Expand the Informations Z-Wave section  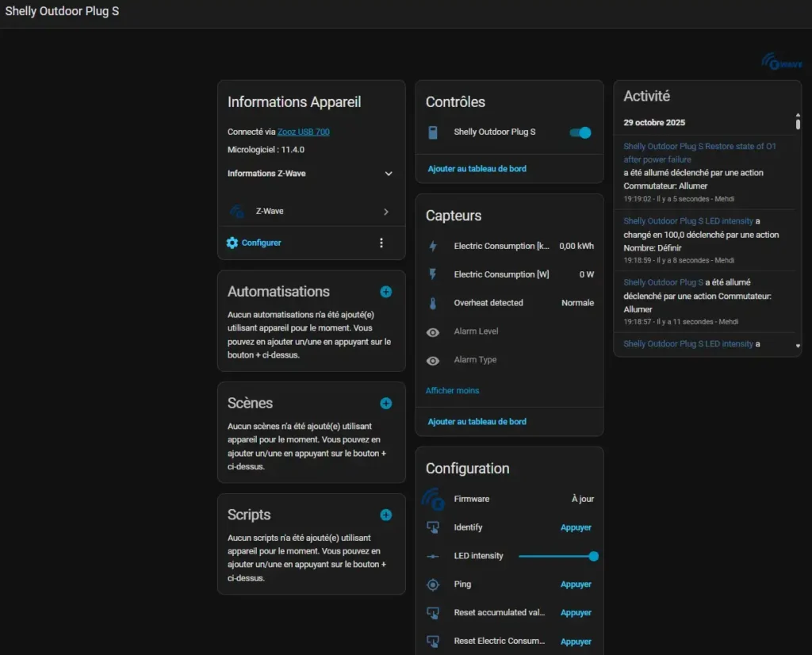click(389, 174)
